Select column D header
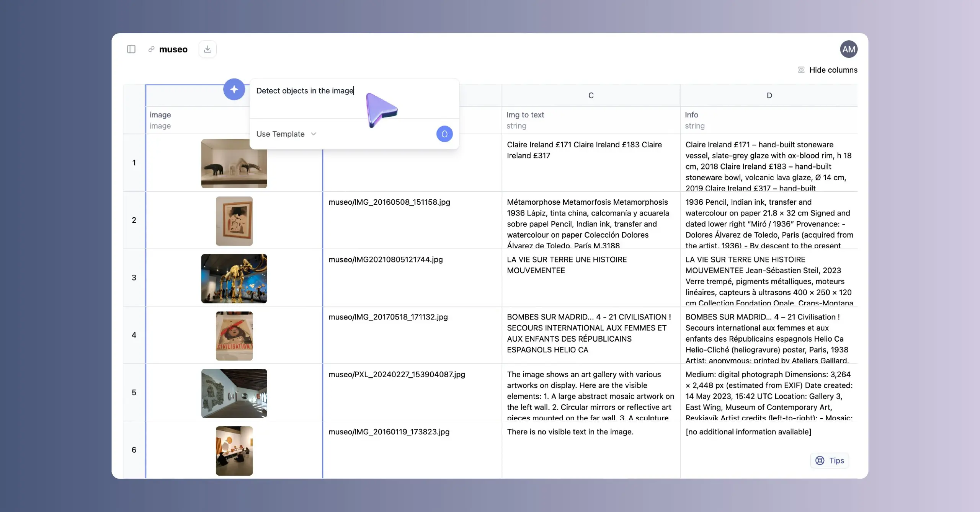The height and width of the screenshot is (512, 980). click(769, 95)
